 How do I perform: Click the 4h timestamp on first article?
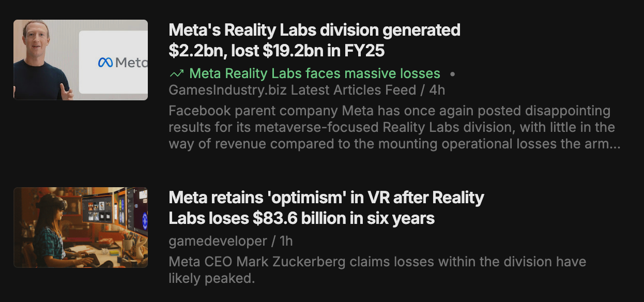point(437,90)
